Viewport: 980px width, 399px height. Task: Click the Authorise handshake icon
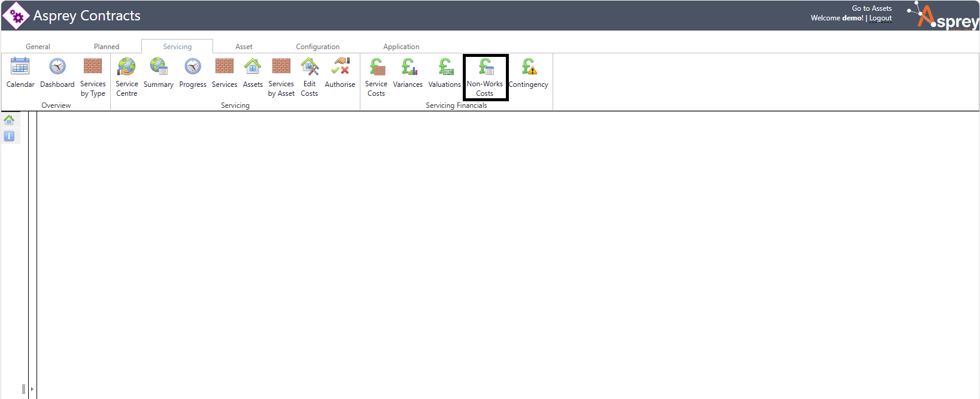340,66
